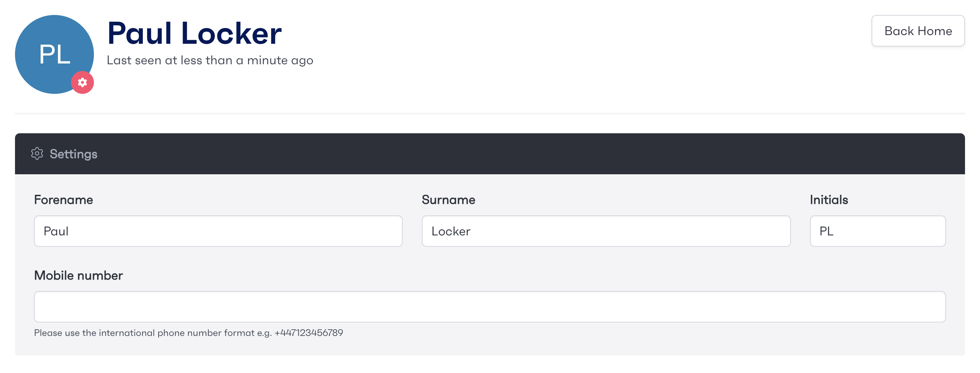Click the Settings panel title text

73,154
